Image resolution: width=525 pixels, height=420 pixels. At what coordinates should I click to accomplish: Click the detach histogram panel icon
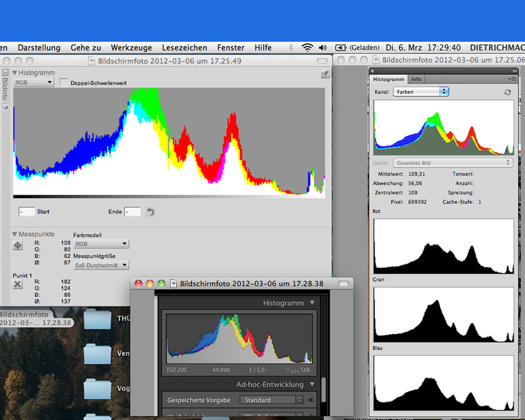[325, 74]
